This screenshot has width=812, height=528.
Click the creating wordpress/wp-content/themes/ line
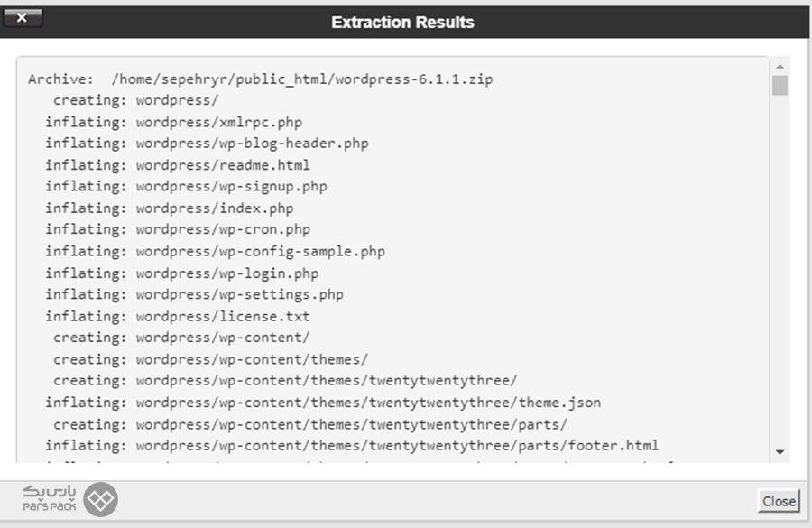(211, 359)
